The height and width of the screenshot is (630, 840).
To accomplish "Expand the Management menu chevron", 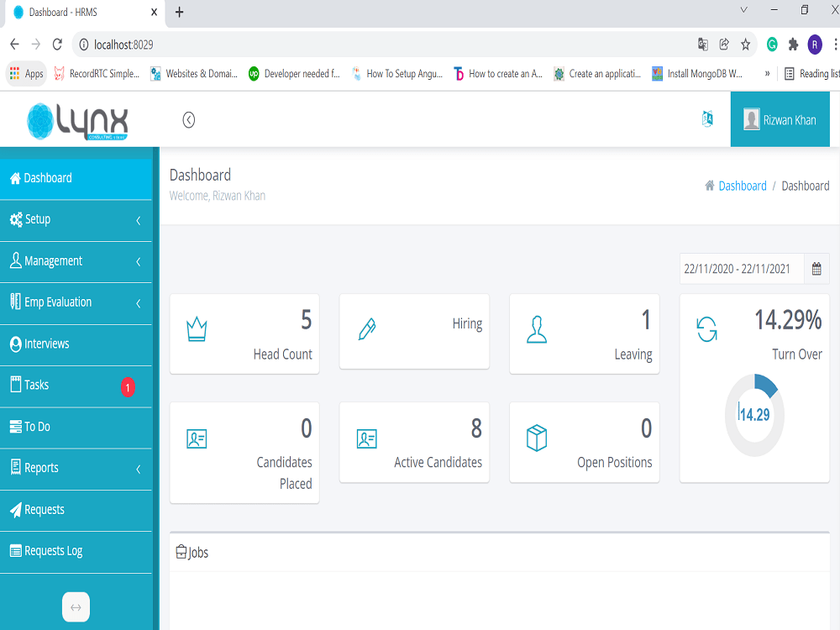I will click(x=139, y=261).
